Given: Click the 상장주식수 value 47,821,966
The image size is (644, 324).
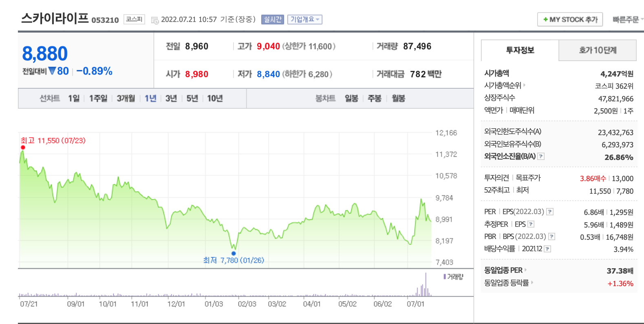Looking at the screenshot, I should tap(615, 99).
